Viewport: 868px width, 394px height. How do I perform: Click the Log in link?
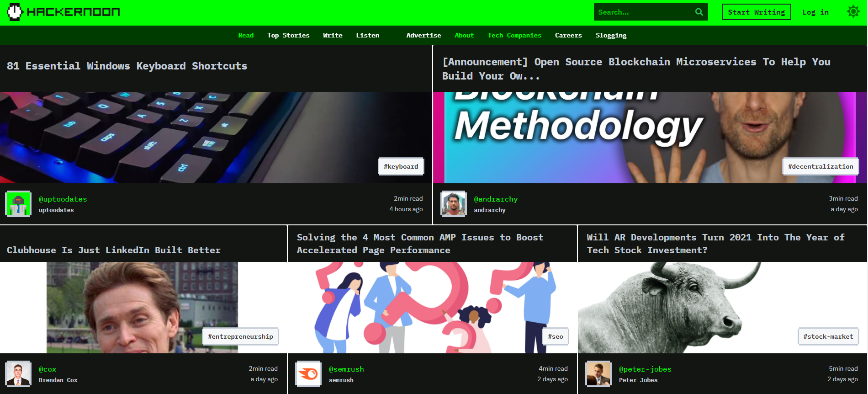(815, 12)
